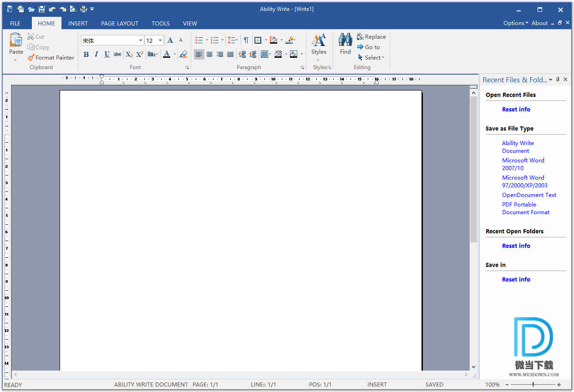The image size is (574, 392).
Task: Set paragraph alignment to center
Action: coord(209,55)
